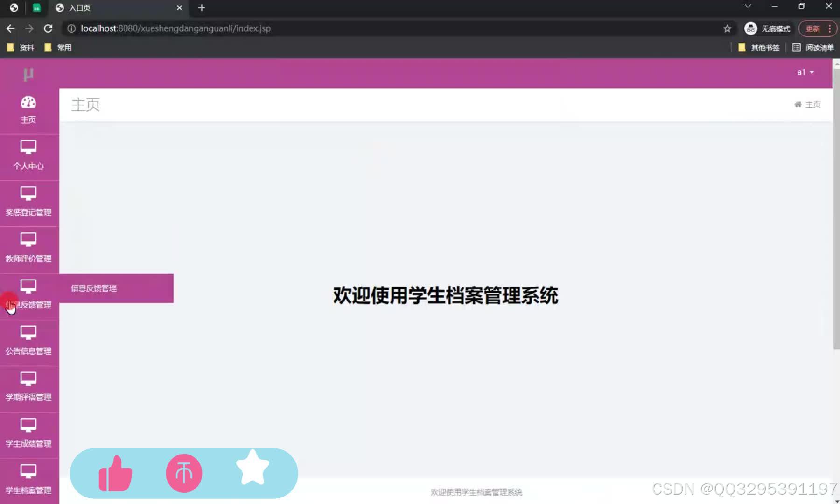Switch to the 入口页 tab
The image size is (840, 504).
coord(119,8)
